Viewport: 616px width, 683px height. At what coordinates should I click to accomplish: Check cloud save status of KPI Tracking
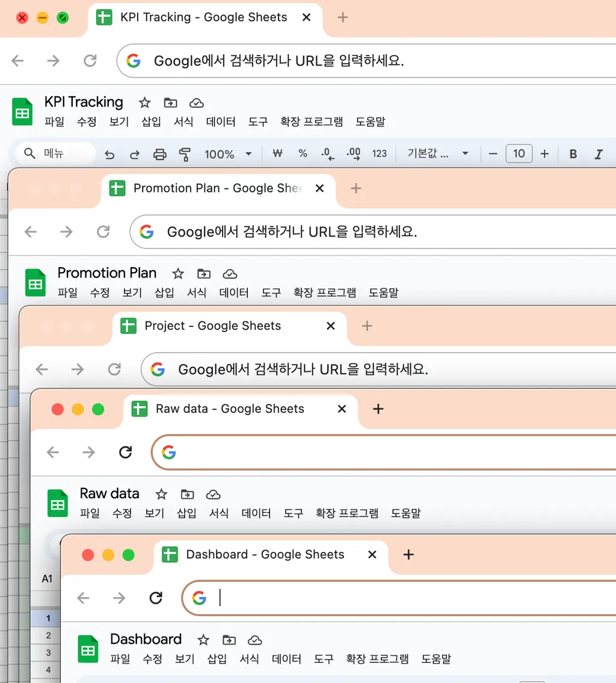coord(196,103)
